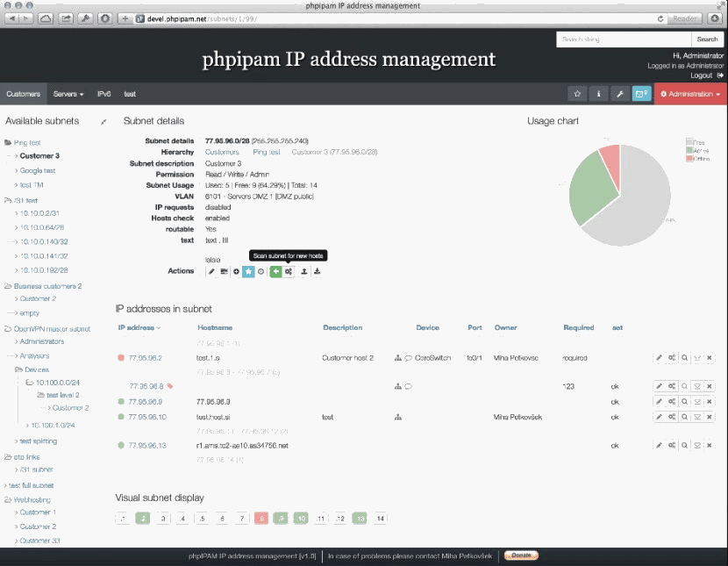This screenshot has height=566, width=728.
Task: Click the network device icon in 77.95.96.10 row
Action: click(x=398, y=417)
